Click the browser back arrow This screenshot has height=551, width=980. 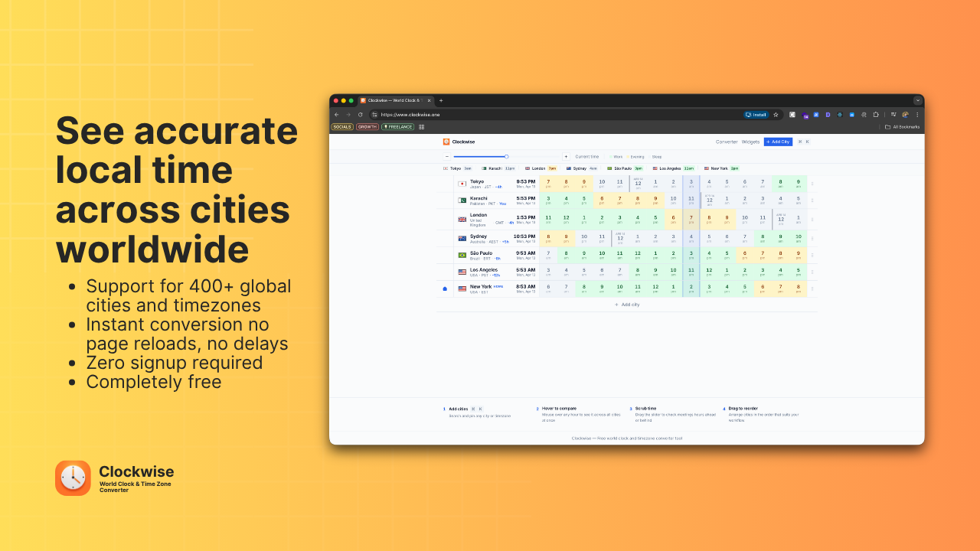pyautogui.click(x=337, y=115)
